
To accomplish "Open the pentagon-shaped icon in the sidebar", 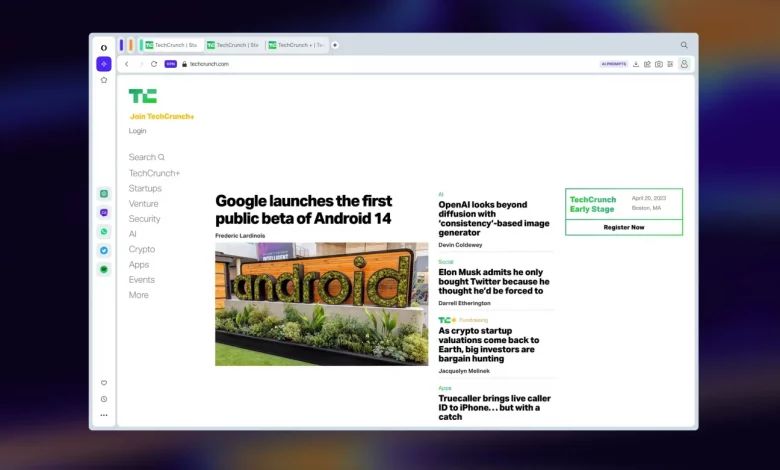I will coord(103,80).
